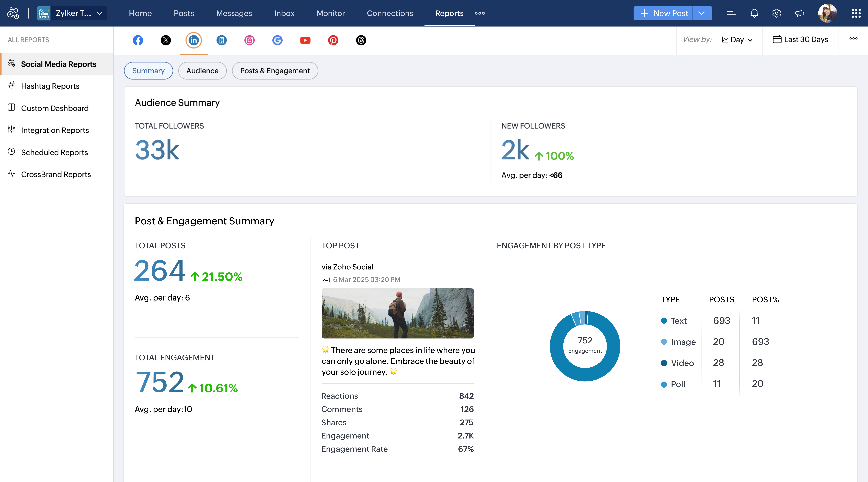Switch to the Audience tab
Viewport: 868px width, 482px height.
tap(202, 71)
